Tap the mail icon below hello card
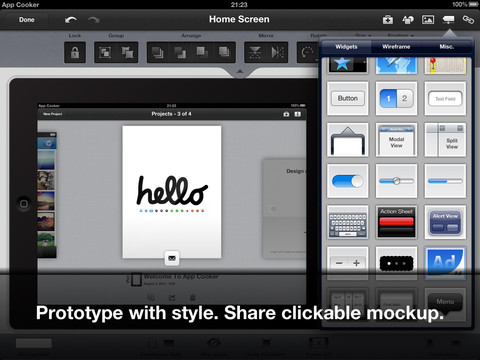 tap(172, 258)
